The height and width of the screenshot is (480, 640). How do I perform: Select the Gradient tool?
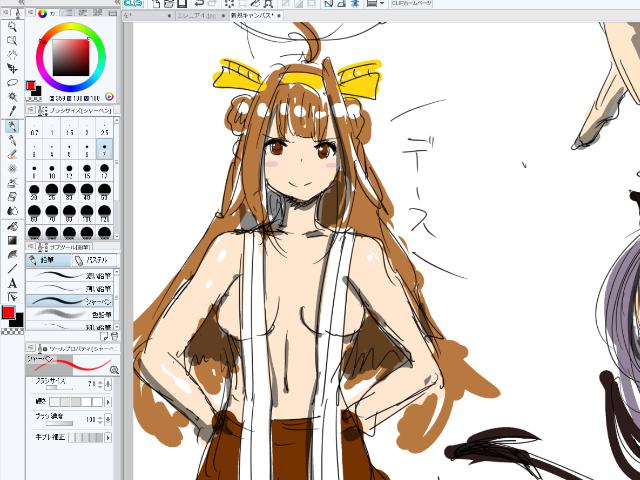(12, 240)
